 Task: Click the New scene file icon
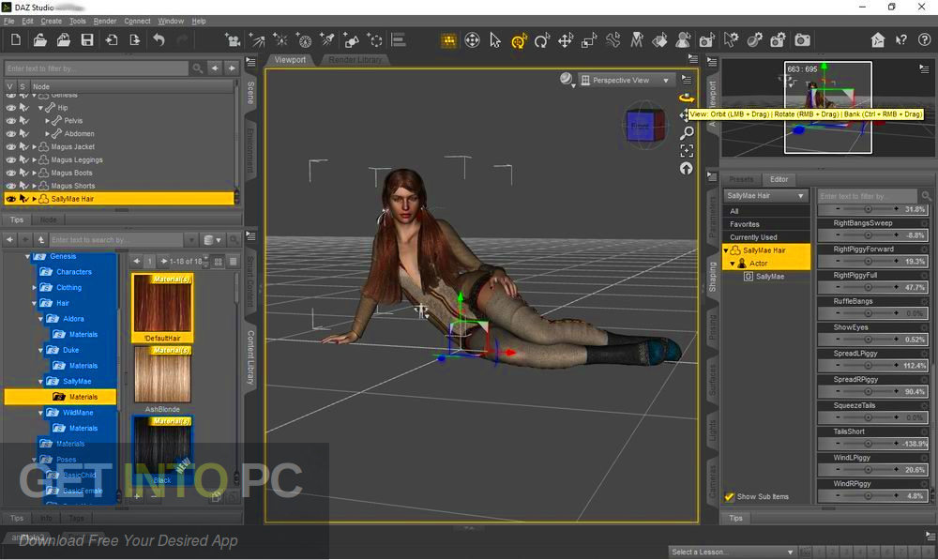(16, 40)
